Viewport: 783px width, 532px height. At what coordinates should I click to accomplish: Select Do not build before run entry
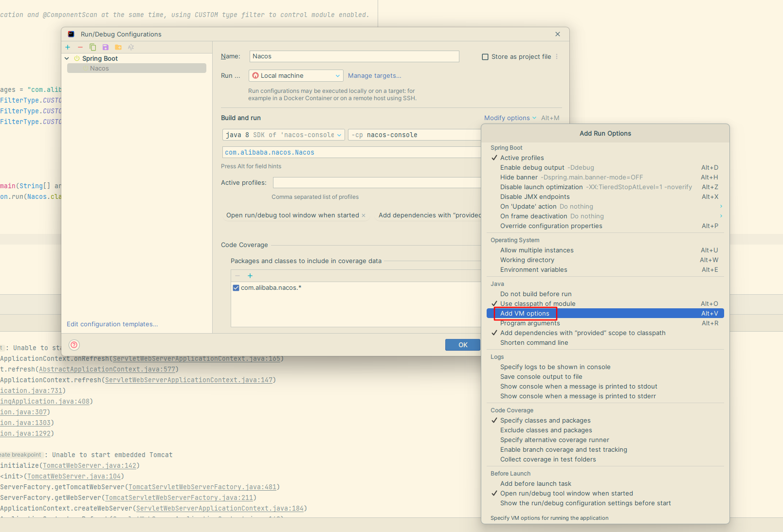[x=605, y=294]
